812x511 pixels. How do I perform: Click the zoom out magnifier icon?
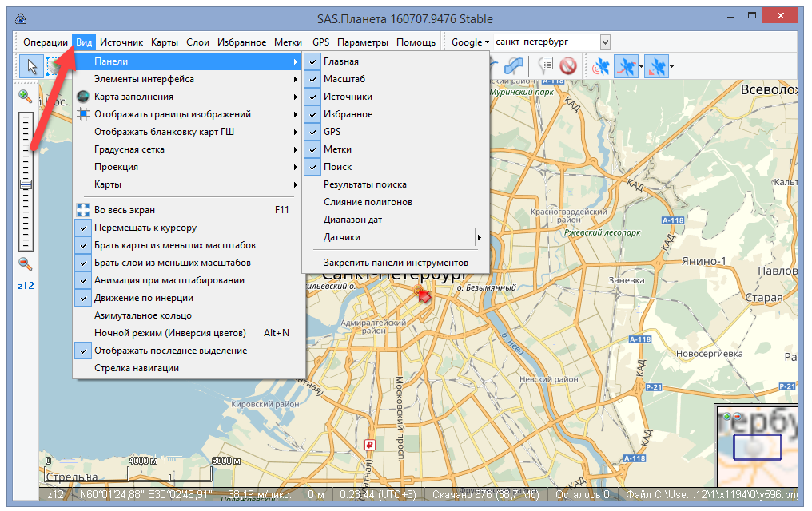(26, 263)
